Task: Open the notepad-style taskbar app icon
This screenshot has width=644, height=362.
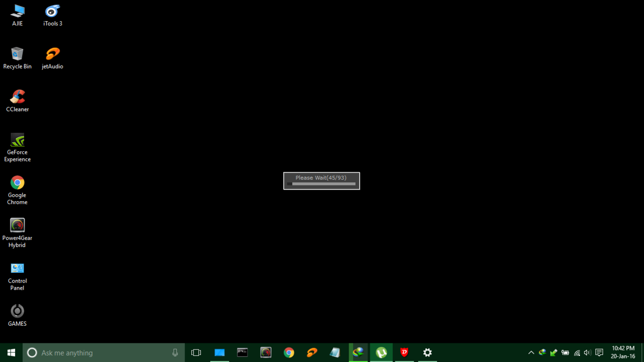Action: 335,352
